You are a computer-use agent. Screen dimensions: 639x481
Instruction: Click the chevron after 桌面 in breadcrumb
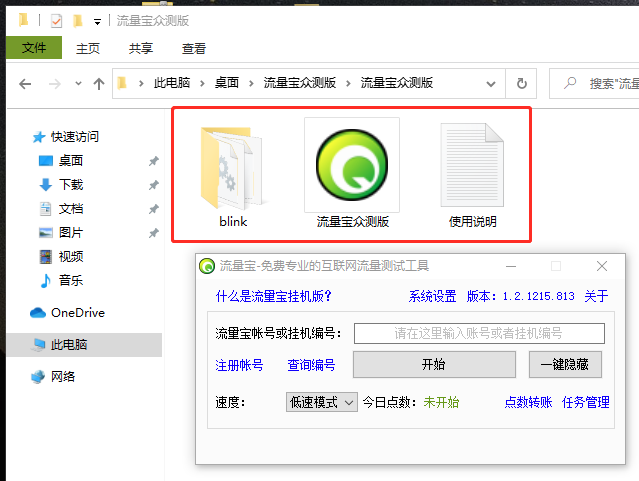coord(251,84)
